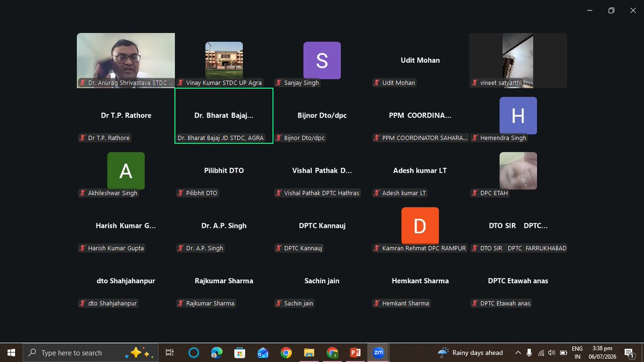Open File Explorer from the taskbar
Viewport: 644px width, 362px height.
pos(309,352)
